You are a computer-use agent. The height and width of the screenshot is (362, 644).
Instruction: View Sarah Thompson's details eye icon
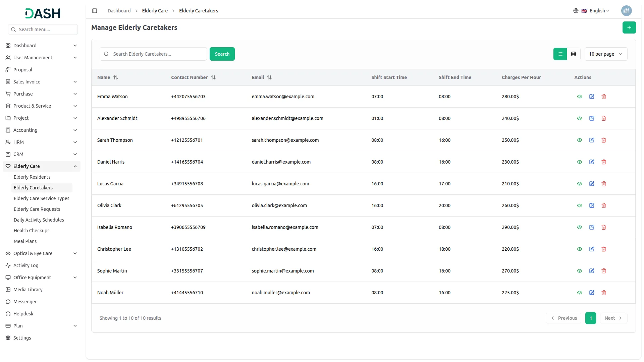(579, 140)
